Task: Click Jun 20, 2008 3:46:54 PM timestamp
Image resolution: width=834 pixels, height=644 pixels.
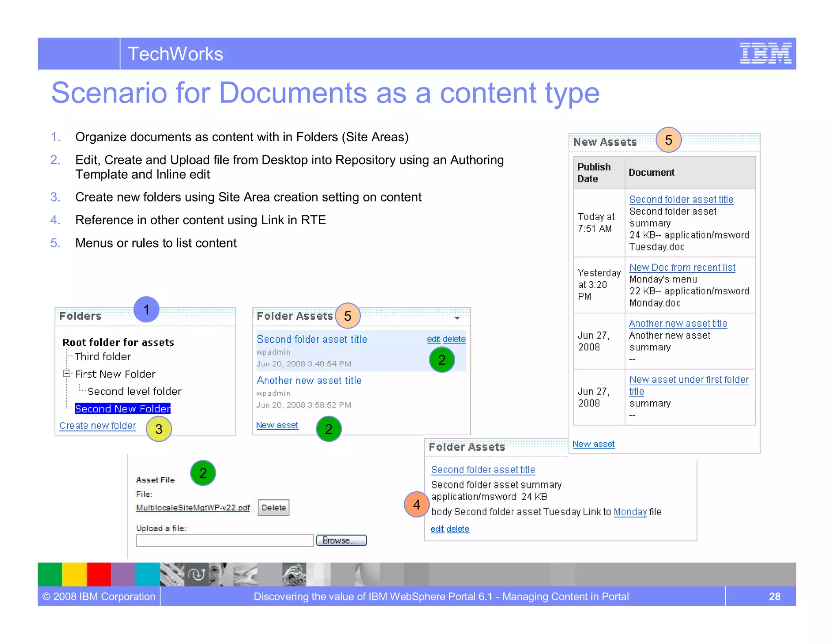Action: 304,364
